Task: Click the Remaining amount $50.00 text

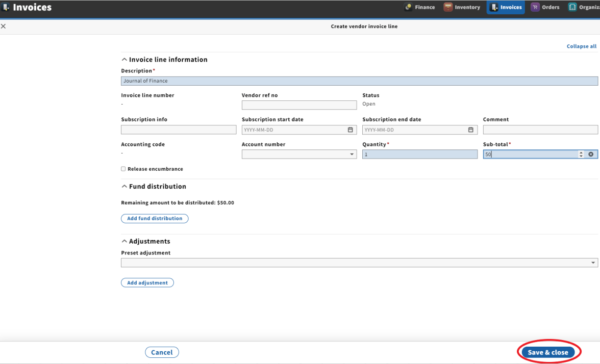Action: [x=178, y=203]
